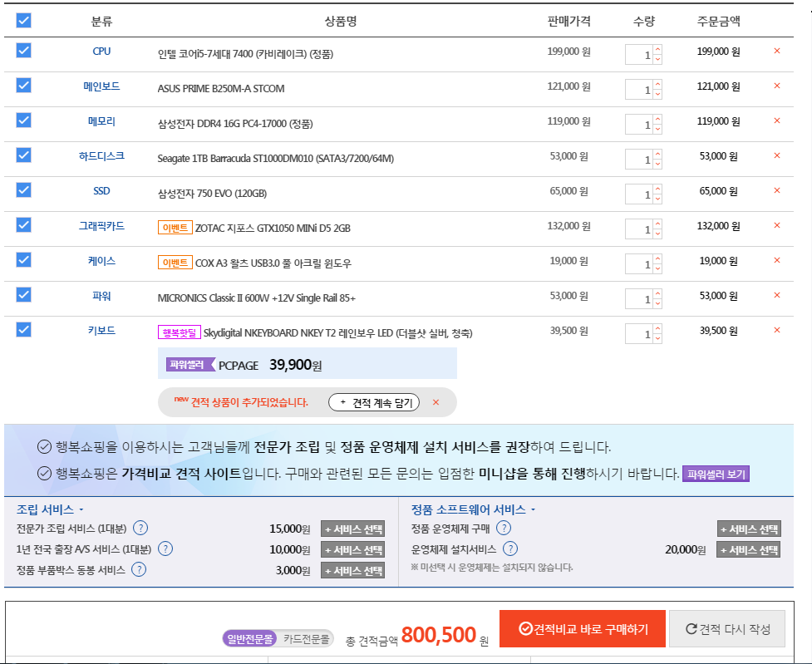Click the CPU quantity input field
Screen dimensions: 812x664
[x=638, y=54]
